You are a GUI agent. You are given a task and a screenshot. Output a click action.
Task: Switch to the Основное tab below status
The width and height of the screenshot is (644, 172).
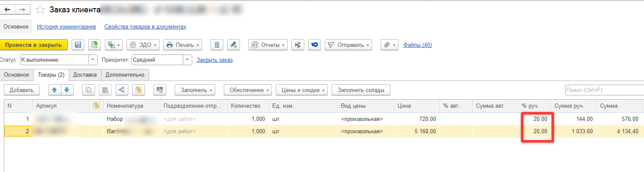(16, 75)
